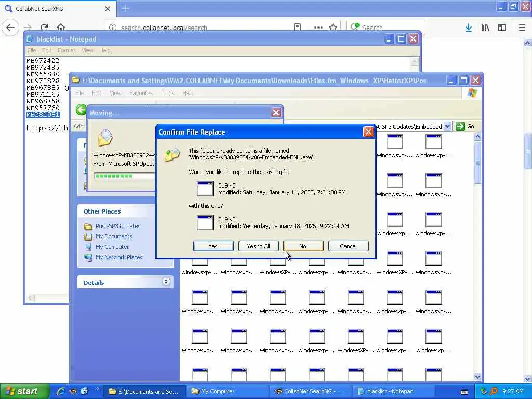The image size is (532, 399).
Task: Close the Confirm File Replace dialog
Action: pyautogui.click(x=368, y=132)
